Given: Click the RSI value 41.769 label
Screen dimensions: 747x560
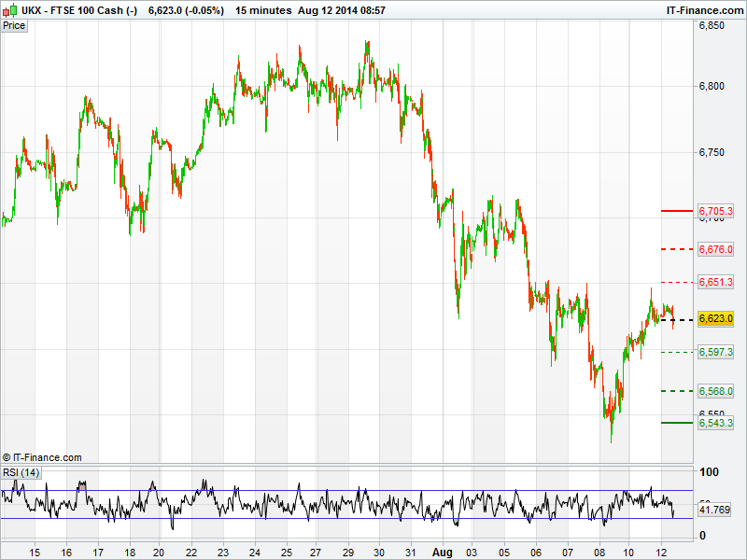Looking at the screenshot, I should click(714, 510).
